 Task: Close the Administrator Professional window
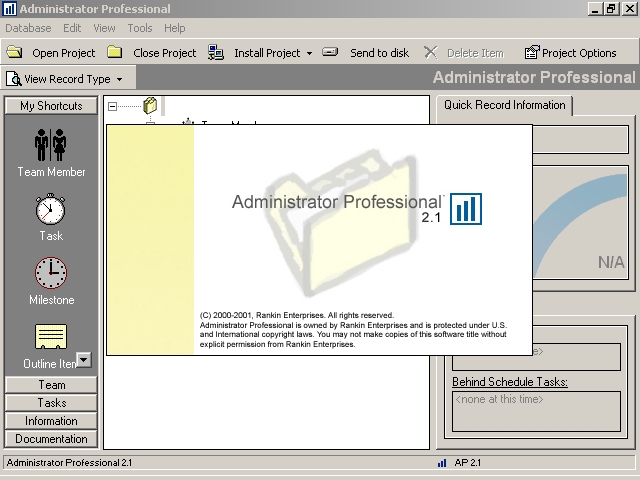pos(629,9)
